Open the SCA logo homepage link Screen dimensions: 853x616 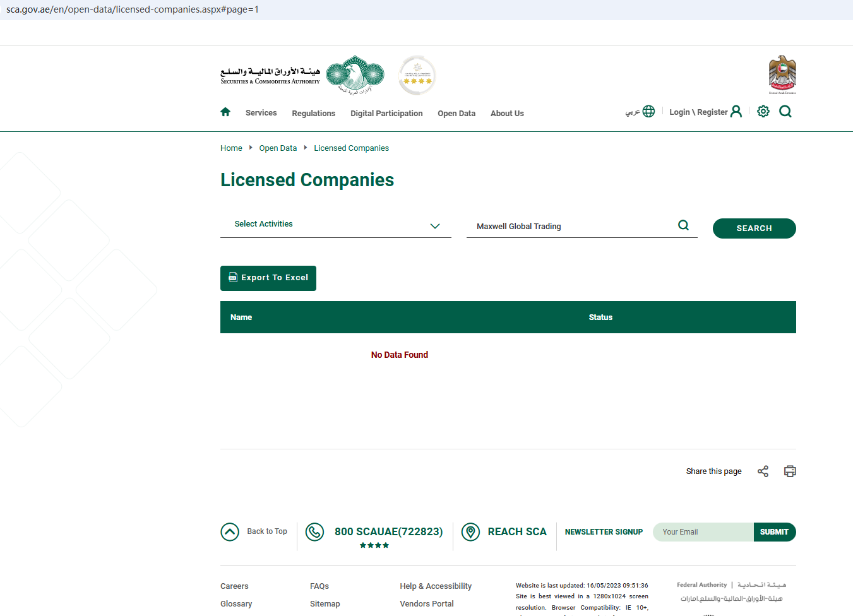302,75
